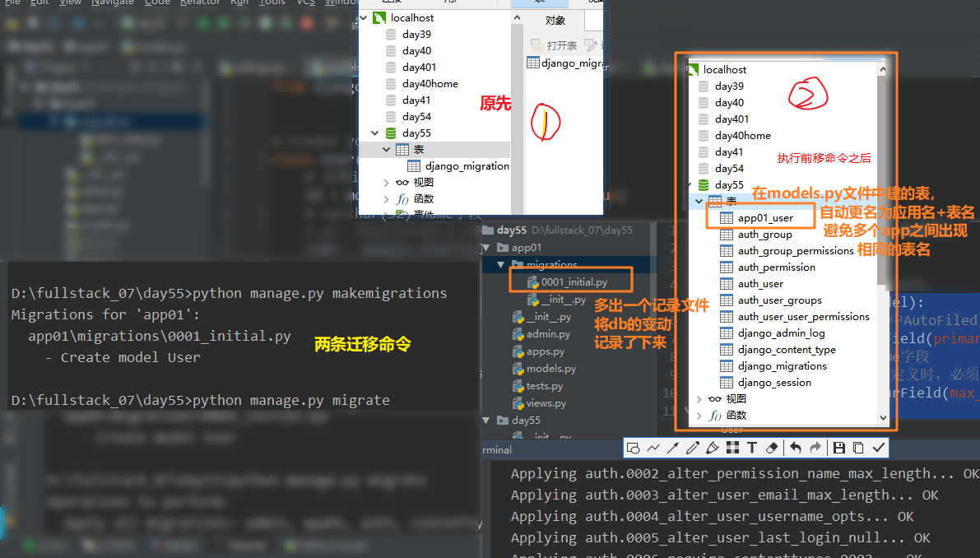The height and width of the screenshot is (558, 980).
Task: Select the arrow annotation tool
Action: (672, 448)
